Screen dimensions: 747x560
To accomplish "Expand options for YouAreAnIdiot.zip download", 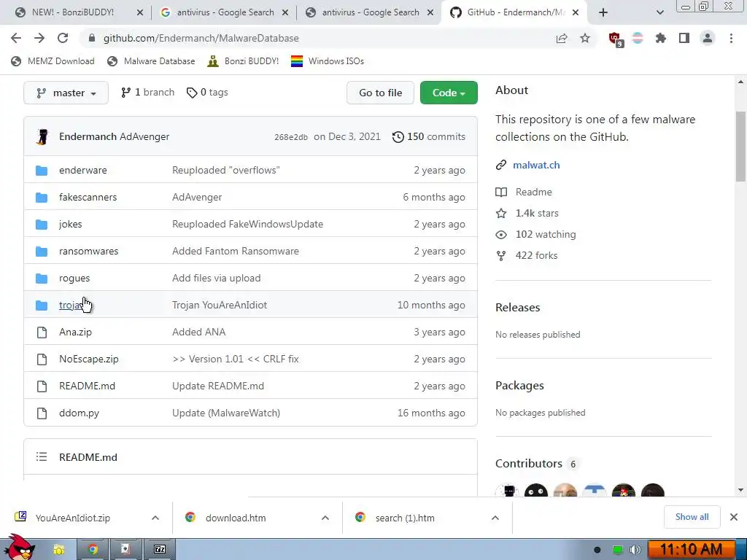I will (155, 518).
